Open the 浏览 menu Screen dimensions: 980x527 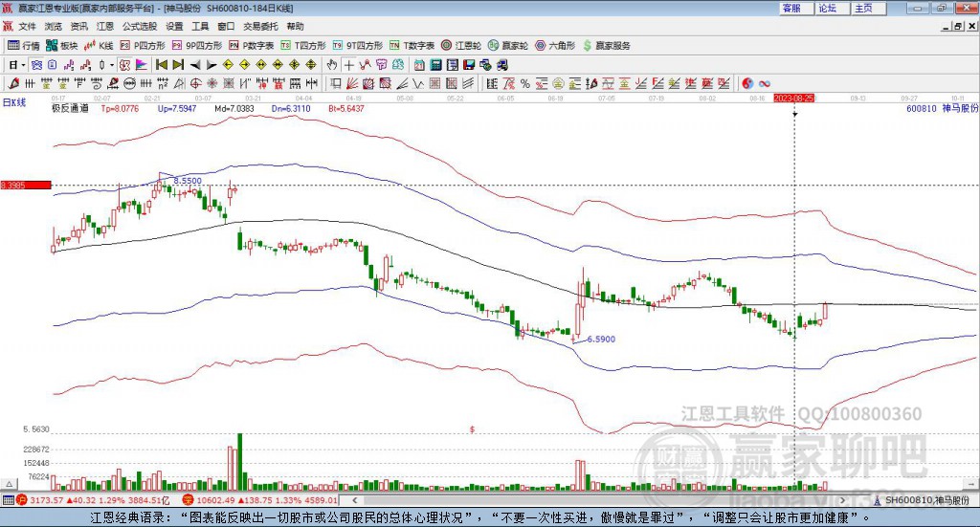54,26
